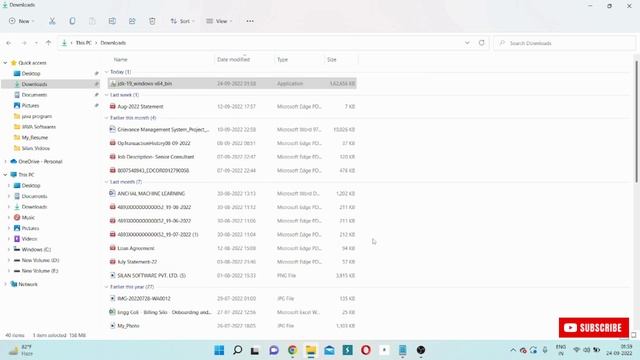Select IMG-20220728-WA0012 image file
Viewport: 640px width, 360px height.
[x=232, y=298]
